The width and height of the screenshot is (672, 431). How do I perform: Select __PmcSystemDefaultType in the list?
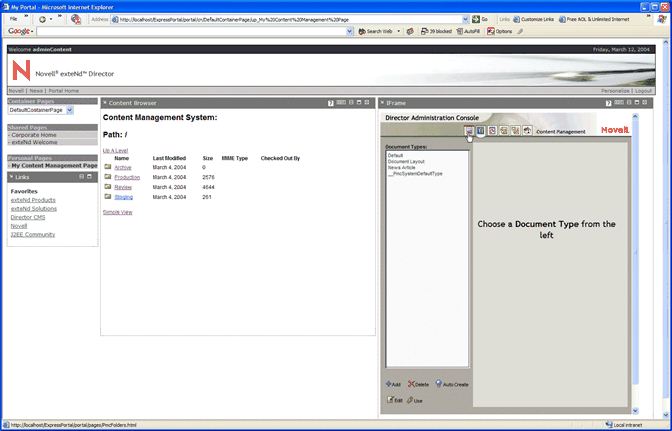pyautogui.click(x=415, y=174)
